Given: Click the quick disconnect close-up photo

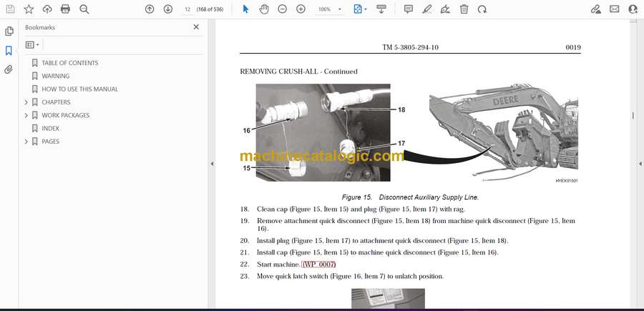Looking at the screenshot, I should click(x=323, y=132).
